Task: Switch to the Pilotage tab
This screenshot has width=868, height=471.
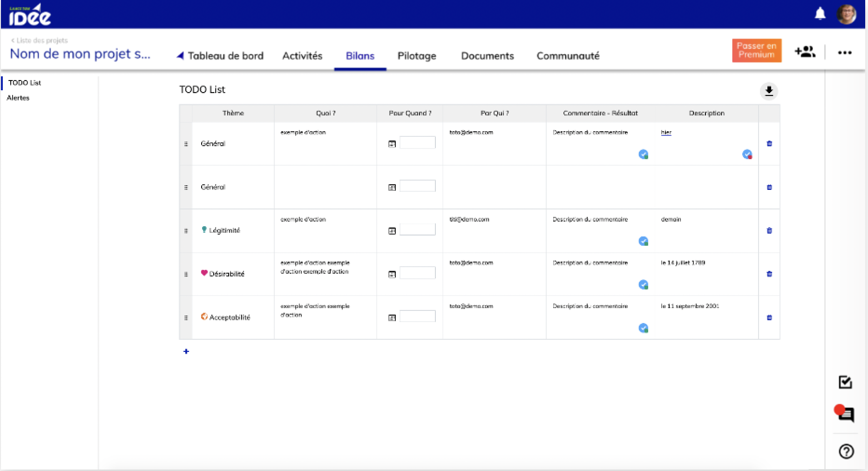Action: click(x=416, y=56)
